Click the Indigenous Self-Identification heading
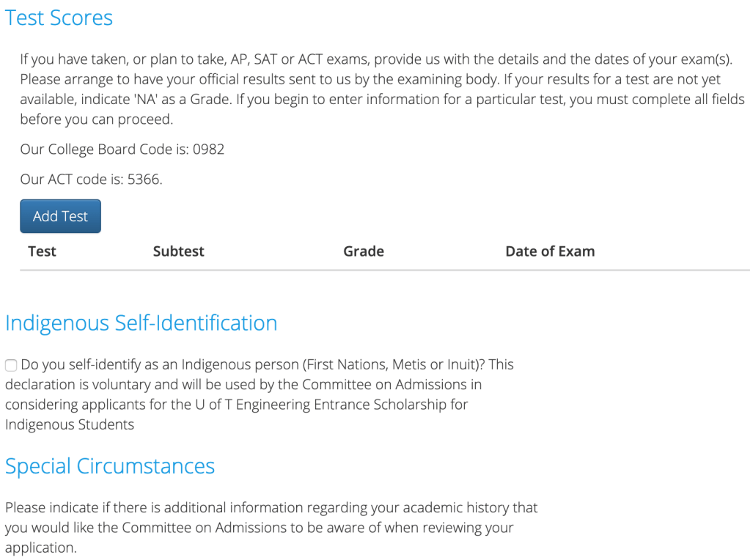This screenshot has height=560, width=750. 141,323
